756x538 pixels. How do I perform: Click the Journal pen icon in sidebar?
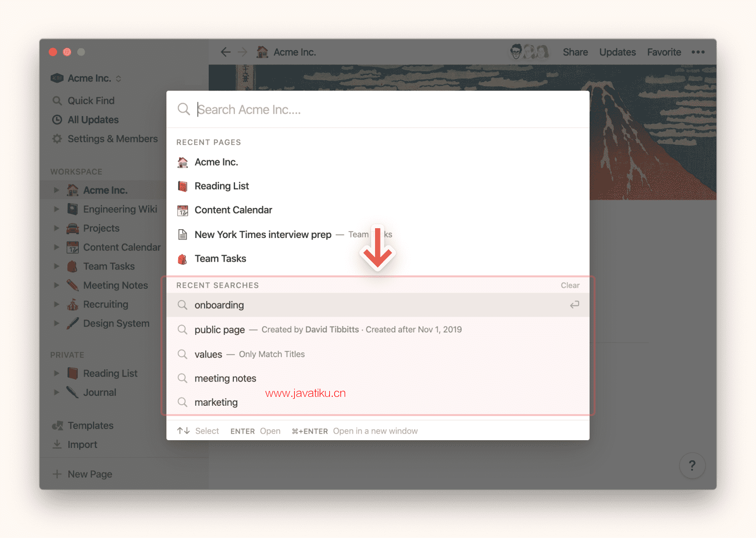(x=73, y=392)
